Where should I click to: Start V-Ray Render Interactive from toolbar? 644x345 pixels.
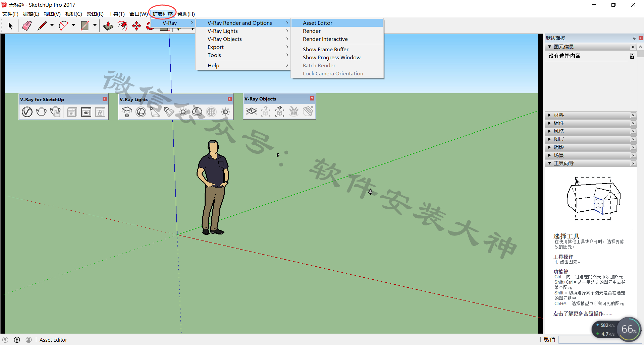pyautogui.click(x=55, y=112)
